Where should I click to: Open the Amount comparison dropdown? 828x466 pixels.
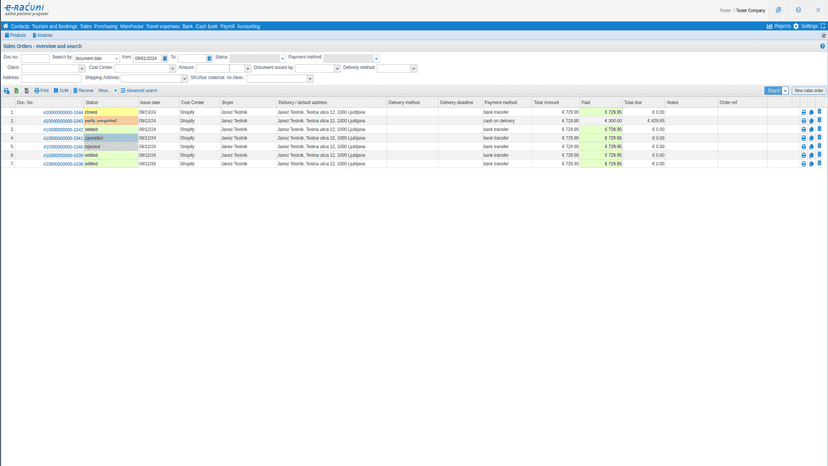pyautogui.click(x=248, y=68)
